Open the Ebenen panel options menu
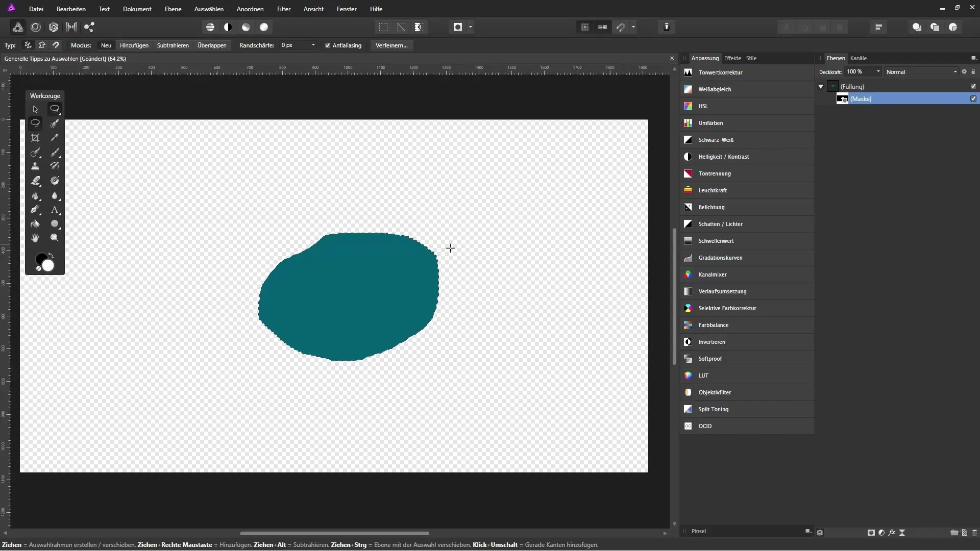The image size is (980, 551). click(x=973, y=58)
